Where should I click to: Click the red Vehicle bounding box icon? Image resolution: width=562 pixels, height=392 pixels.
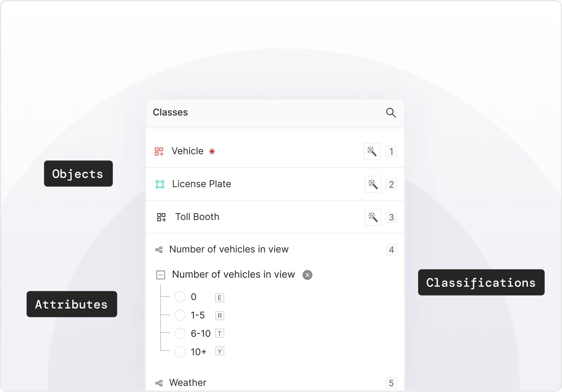click(x=159, y=151)
